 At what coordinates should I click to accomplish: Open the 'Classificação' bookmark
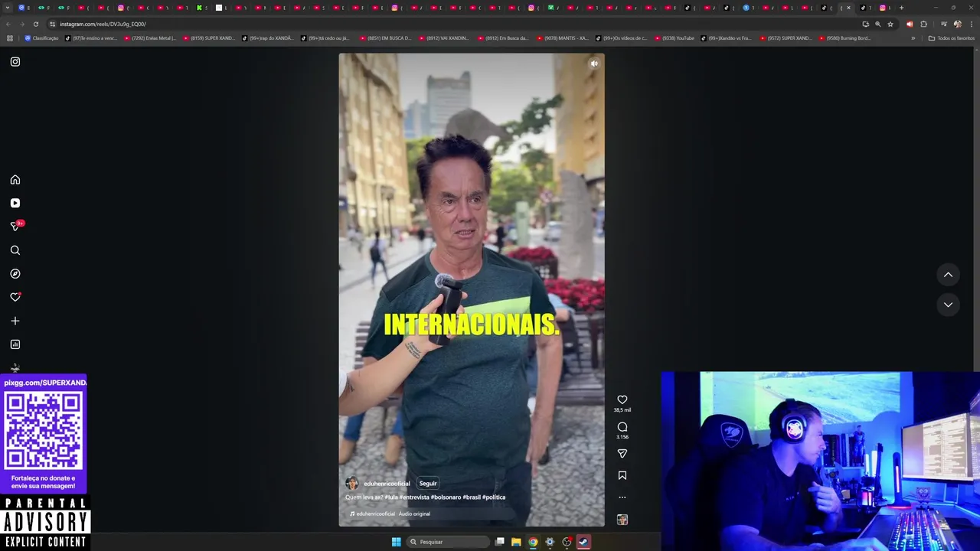point(41,38)
